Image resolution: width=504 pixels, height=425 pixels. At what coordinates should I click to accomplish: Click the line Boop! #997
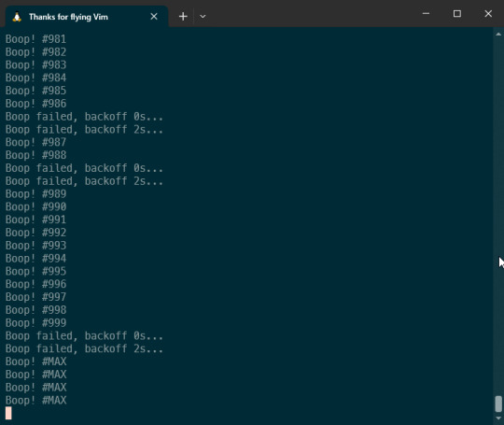pyautogui.click(x=36, y=297)
